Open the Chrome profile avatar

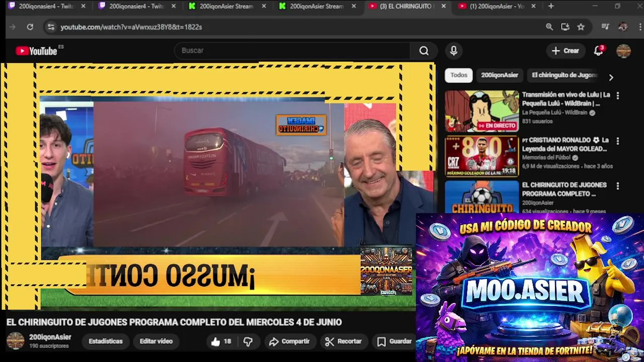pyautogui.click(x=623, y=27)
